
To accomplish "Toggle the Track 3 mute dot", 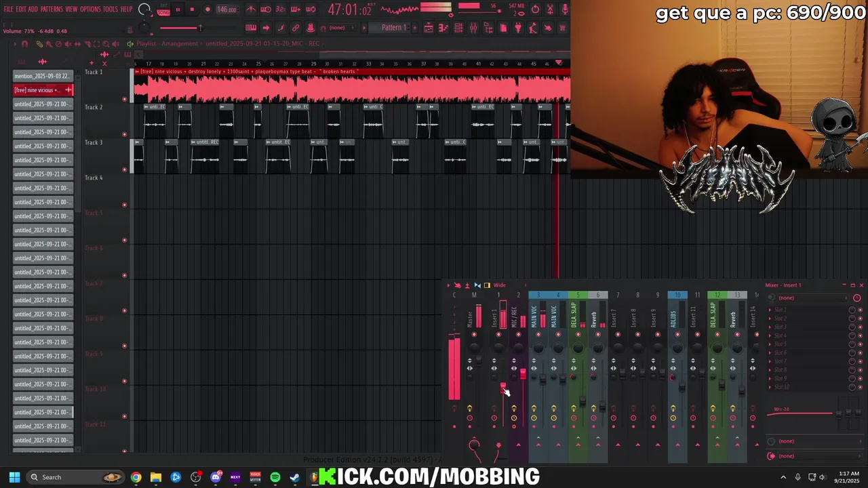I will click(124, 169).
